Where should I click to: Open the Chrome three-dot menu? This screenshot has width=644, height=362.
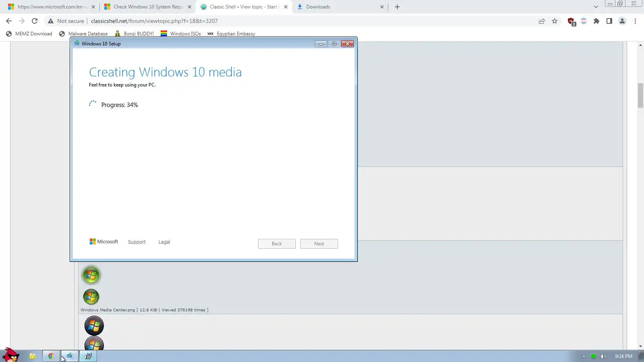tap(635, 21)
